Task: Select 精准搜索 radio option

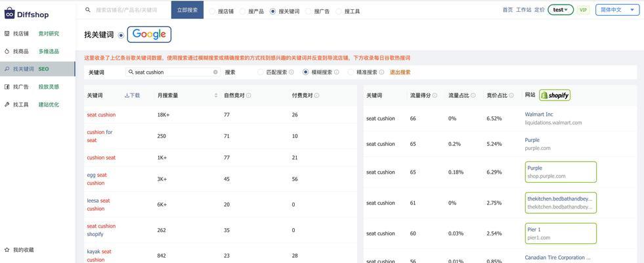Action: (351, 72)
